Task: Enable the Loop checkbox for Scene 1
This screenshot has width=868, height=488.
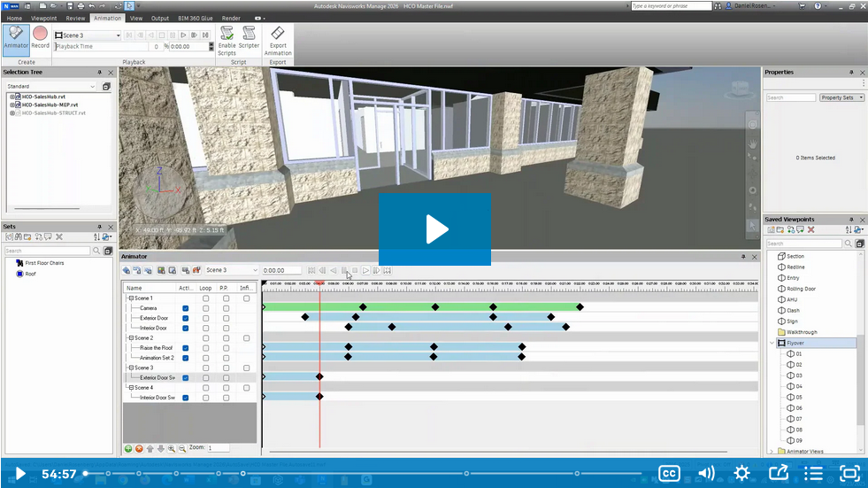Action: click(206, 298)
